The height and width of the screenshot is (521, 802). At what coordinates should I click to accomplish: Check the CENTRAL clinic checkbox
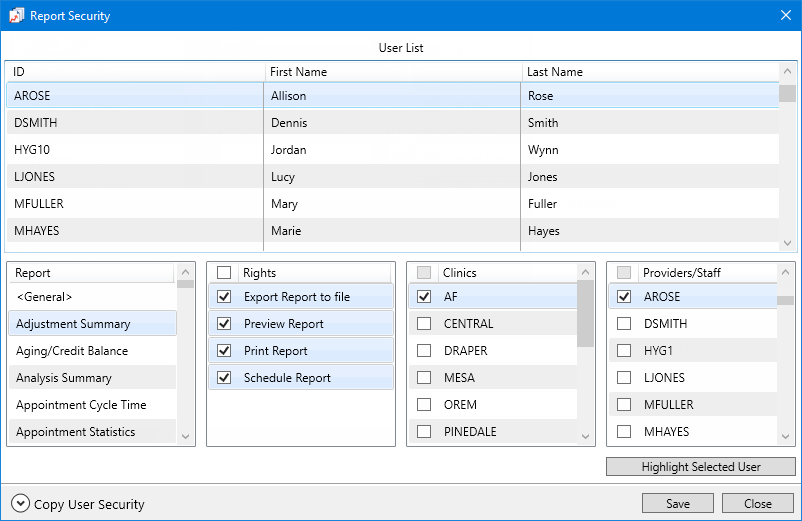click(424, 324)
